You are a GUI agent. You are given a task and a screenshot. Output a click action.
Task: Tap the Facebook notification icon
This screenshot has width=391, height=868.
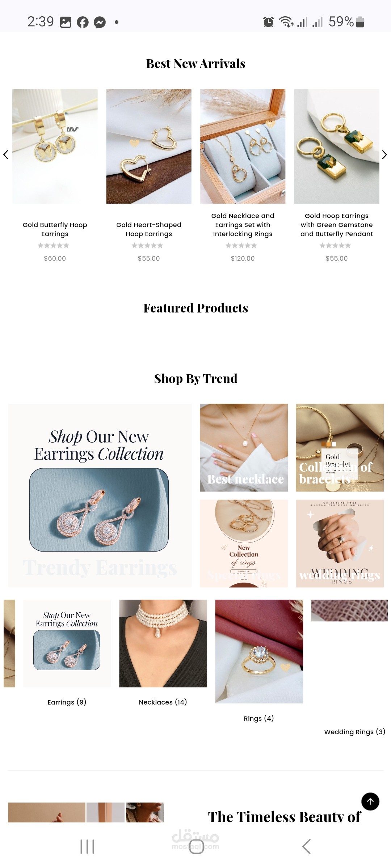83,22
